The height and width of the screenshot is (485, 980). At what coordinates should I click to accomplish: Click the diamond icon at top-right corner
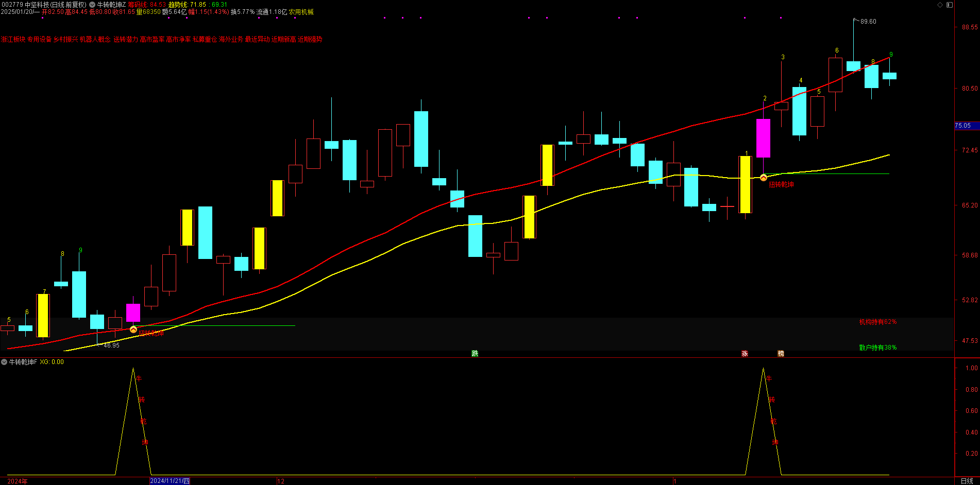940,5
